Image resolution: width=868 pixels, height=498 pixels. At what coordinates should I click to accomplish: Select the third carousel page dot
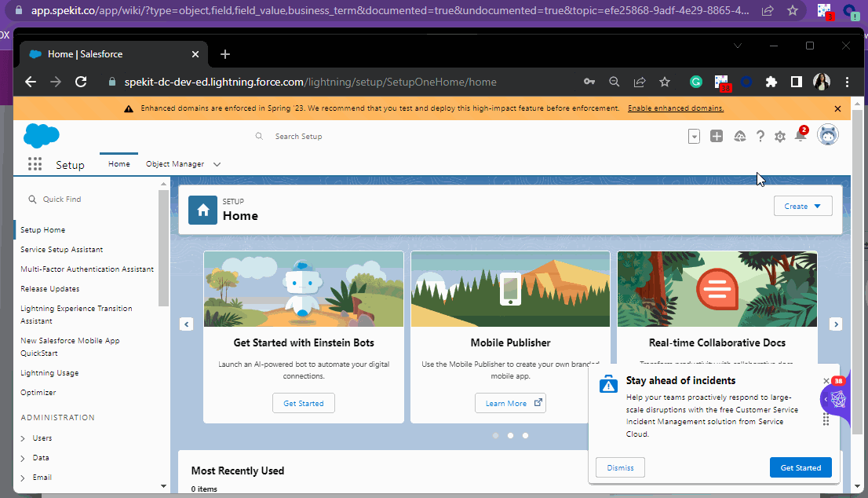(x=525, y=435)
